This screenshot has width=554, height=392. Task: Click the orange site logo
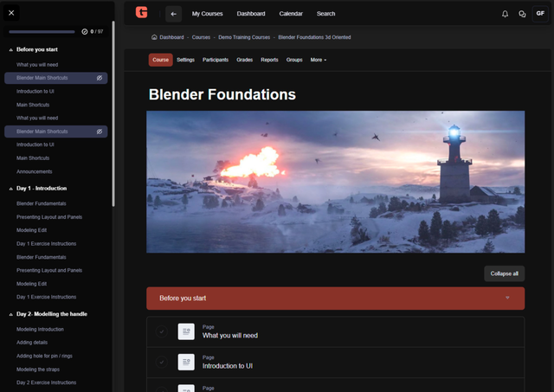click(142, 12)
